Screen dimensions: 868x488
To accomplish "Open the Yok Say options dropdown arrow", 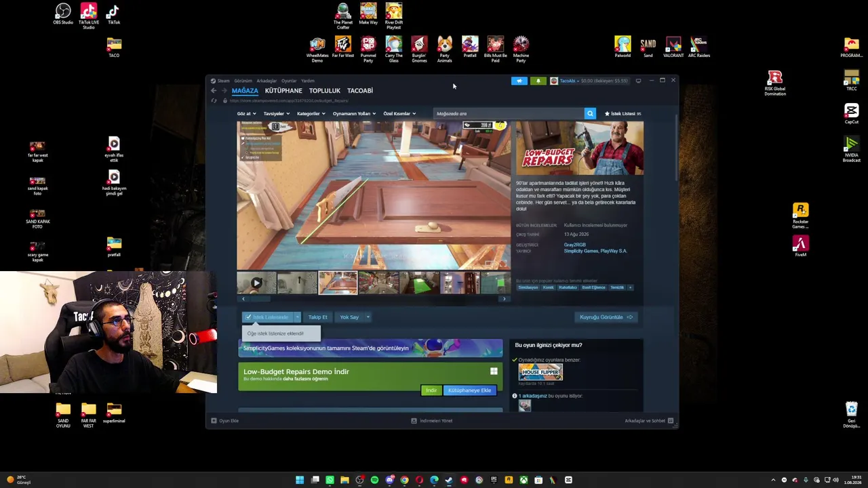I will click(x=368, y=317).
